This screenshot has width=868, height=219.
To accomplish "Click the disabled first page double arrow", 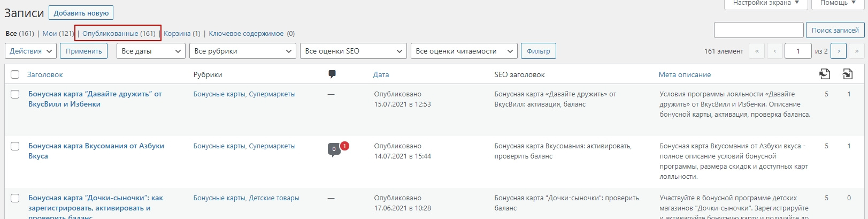I will (x=757, y=51).
